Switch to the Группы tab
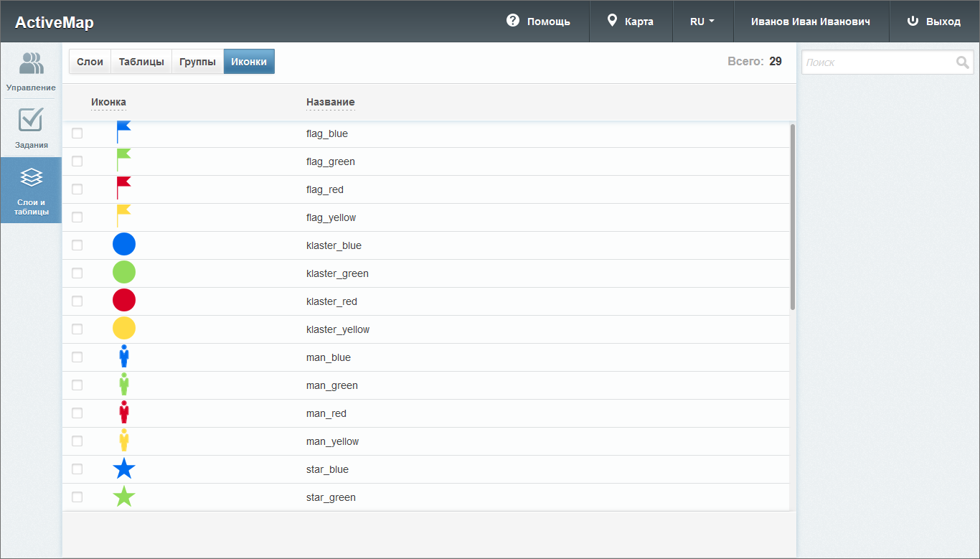Image resolution: width=980 pixels, height=559 pixels. (197, 62)
